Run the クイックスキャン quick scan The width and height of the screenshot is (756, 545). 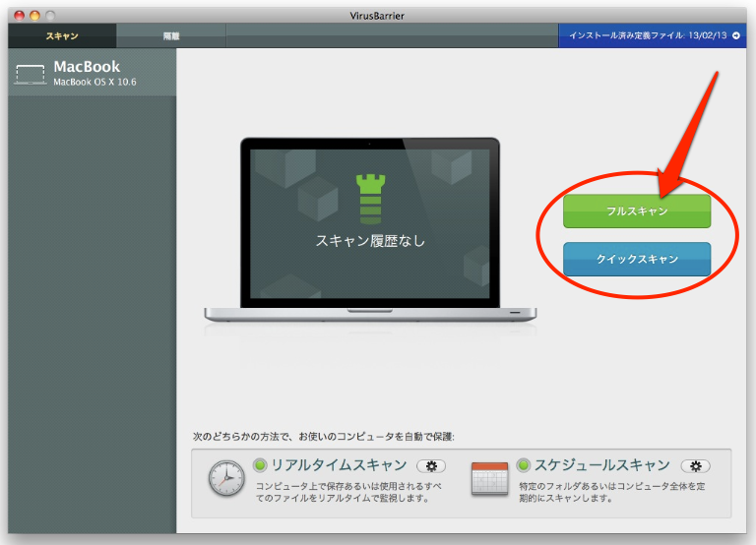point(637,259)
